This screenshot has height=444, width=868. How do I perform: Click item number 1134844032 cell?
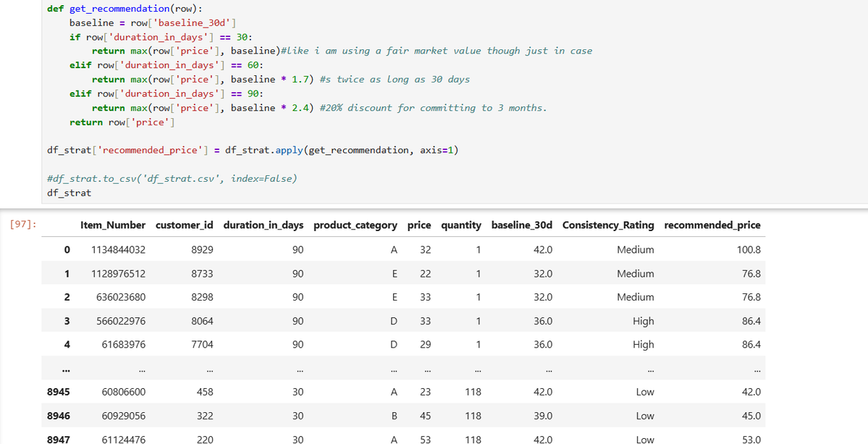click(119, 250)
